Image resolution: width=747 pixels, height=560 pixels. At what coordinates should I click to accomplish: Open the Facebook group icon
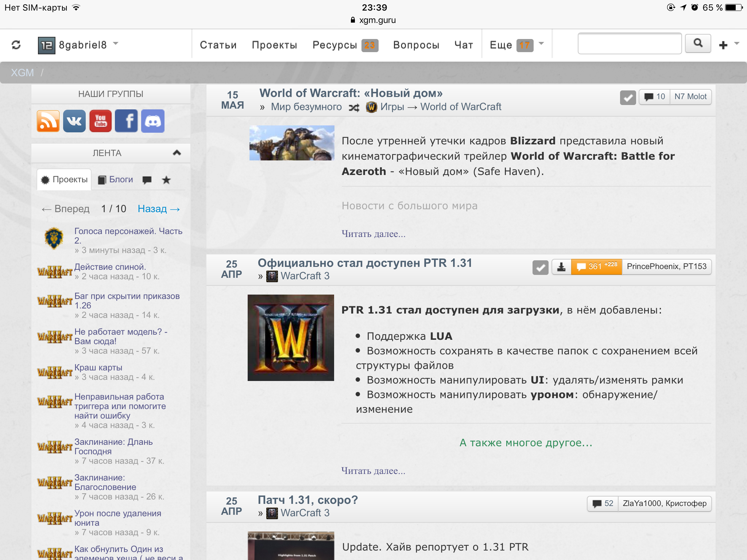pyautogui.click(x=127, y=121)
